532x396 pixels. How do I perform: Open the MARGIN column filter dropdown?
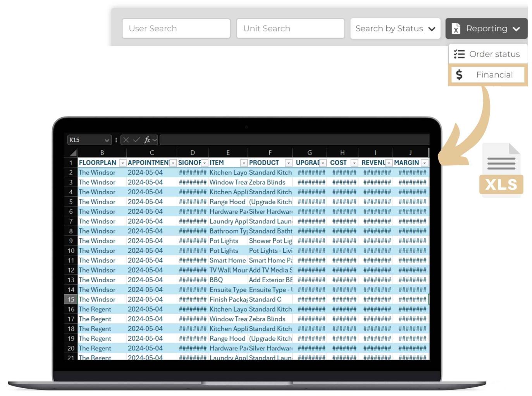click(x=424, y=163)
